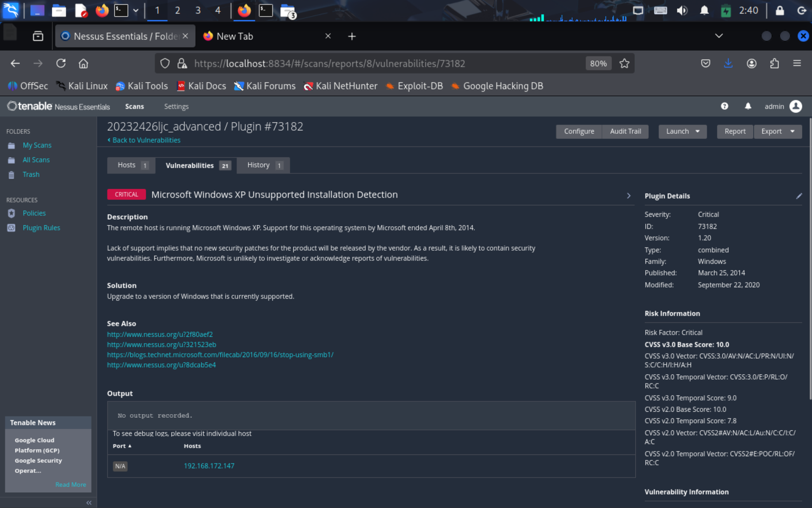Viewport: 812px width, 508px height.
Task: Bookmark page with star icon
Action: tap(624, 63)
